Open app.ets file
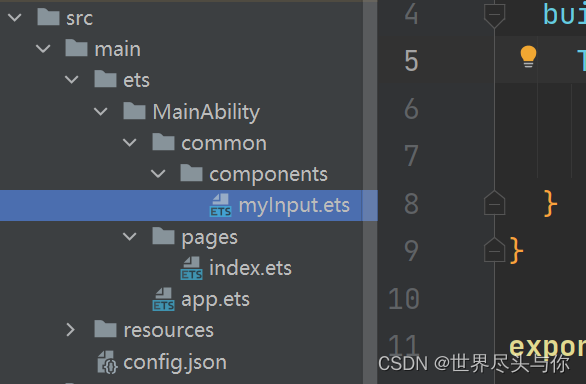 pyautogui.click(x=216, y=300)
